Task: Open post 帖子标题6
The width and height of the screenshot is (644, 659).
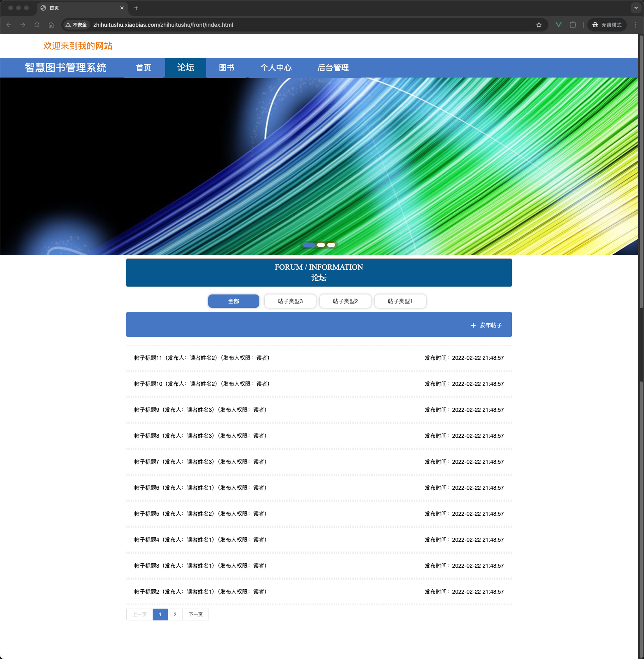Action: coord(319,488)
